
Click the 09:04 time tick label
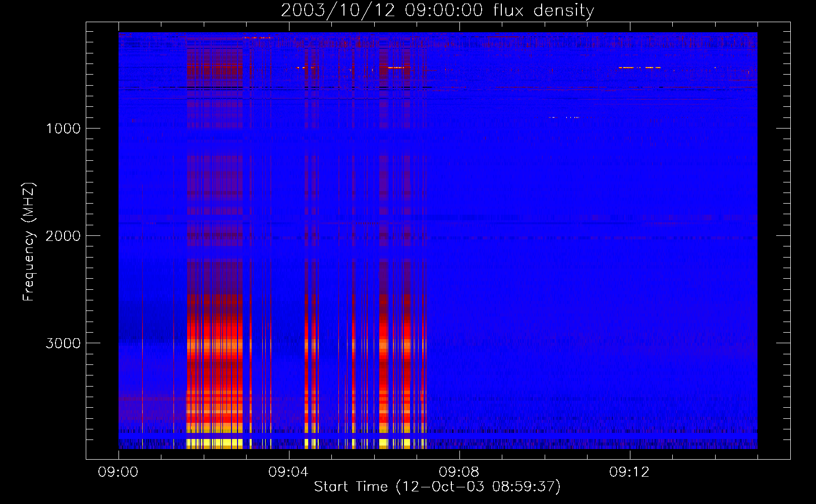[x=288, y=472]
